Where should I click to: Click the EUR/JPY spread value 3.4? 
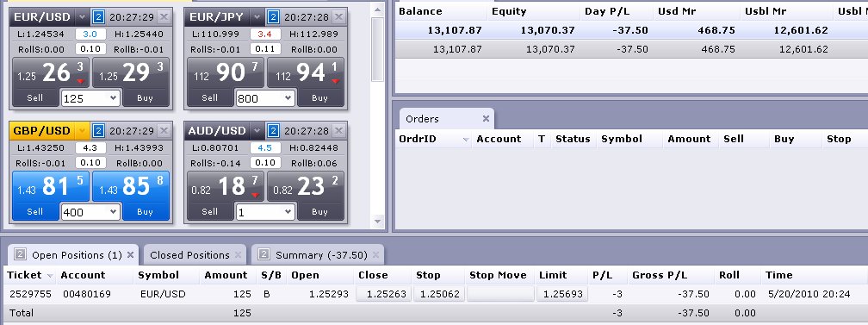point(265,34)
